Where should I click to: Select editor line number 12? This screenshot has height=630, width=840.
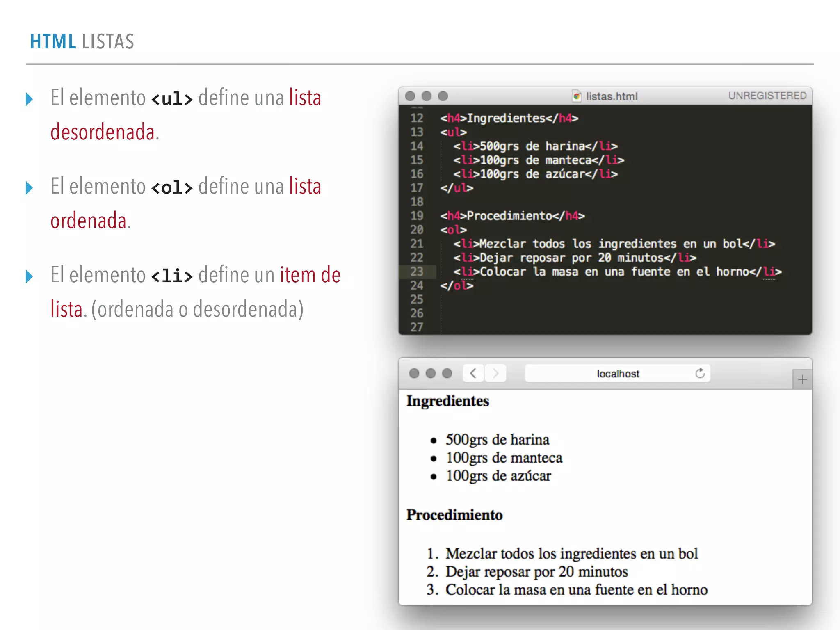[417, 118]
